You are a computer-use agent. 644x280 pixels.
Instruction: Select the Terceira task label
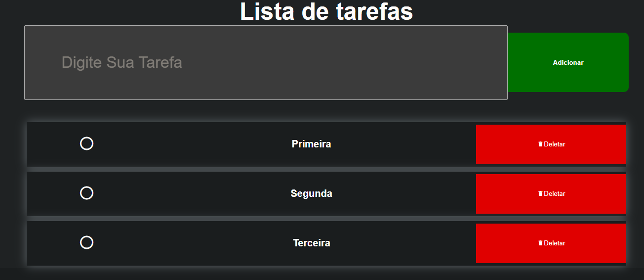pos(311,243)
